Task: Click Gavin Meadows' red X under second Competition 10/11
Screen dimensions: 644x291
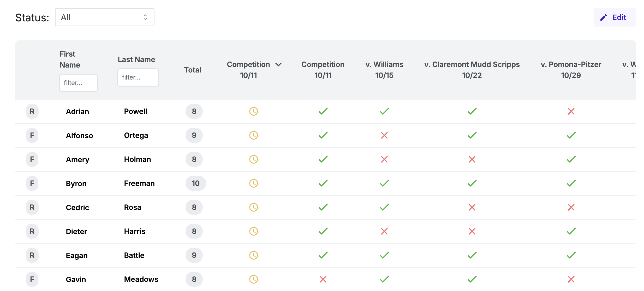Action: (x=323, y=279)
